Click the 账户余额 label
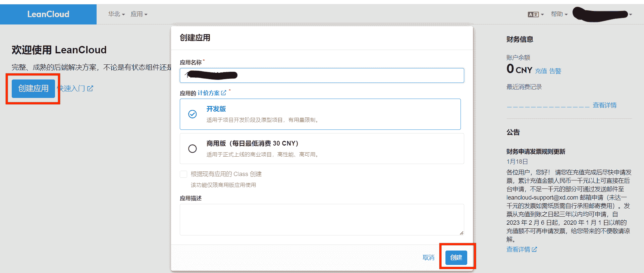The width and height of the screenshot is (644, 273). point(518,58)
